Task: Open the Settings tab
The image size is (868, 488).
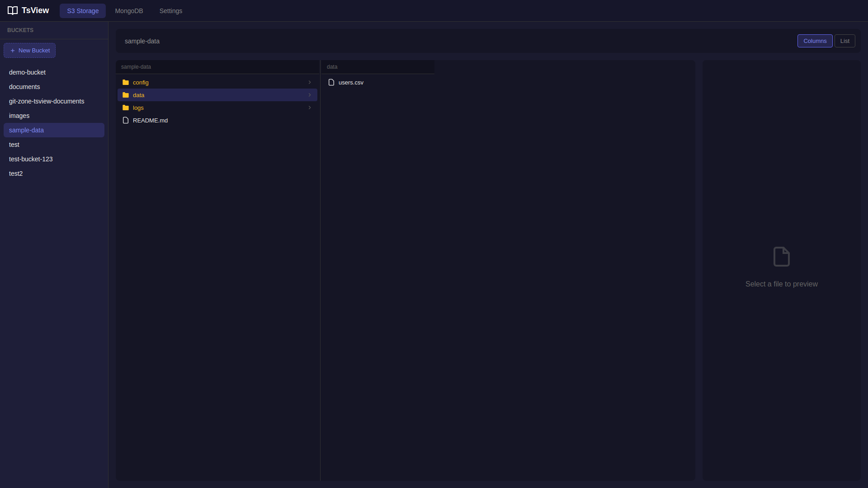Action: pyautogui.click(x=170, y=11)
